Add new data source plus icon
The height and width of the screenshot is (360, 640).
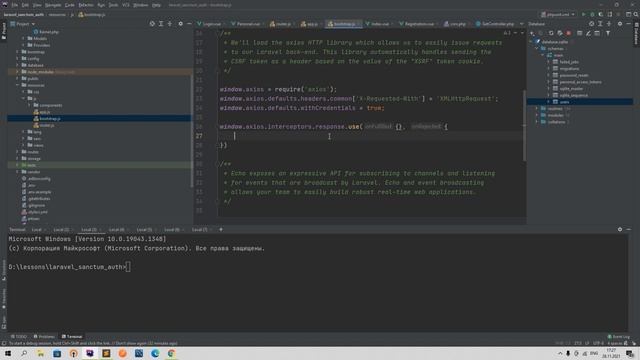[532, 33]
